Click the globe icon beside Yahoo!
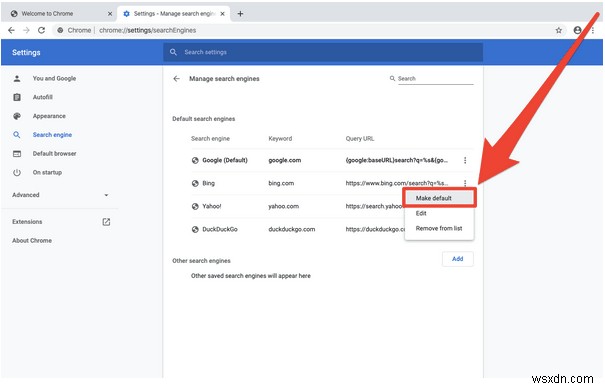The image size is (605, 389). click(x=195, y=206)
